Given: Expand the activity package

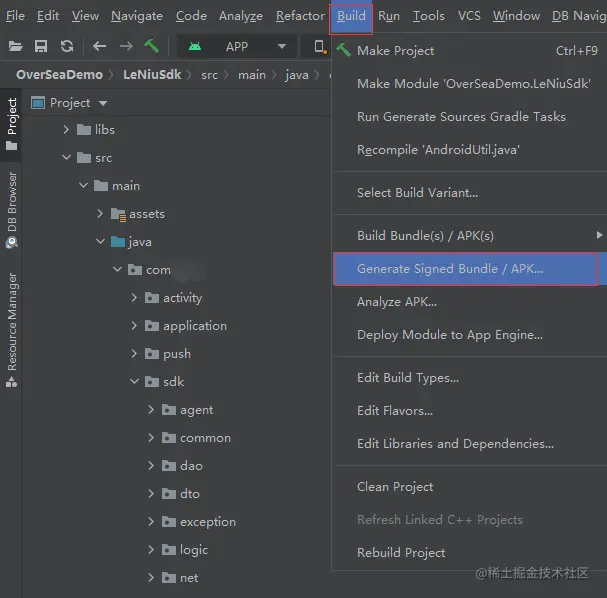Looking at the screenshot, I should [134, 298].
